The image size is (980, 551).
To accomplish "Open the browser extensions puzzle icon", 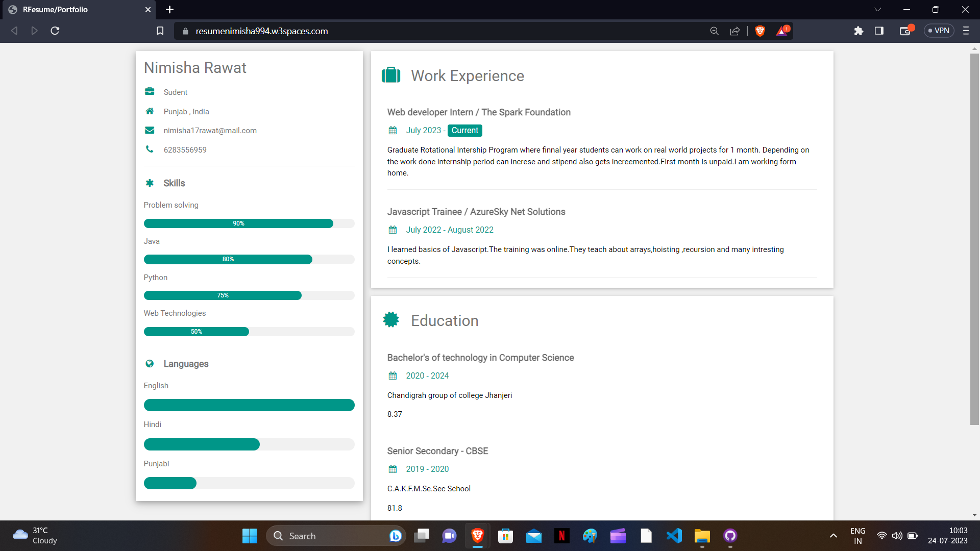I will coord(859,31).
